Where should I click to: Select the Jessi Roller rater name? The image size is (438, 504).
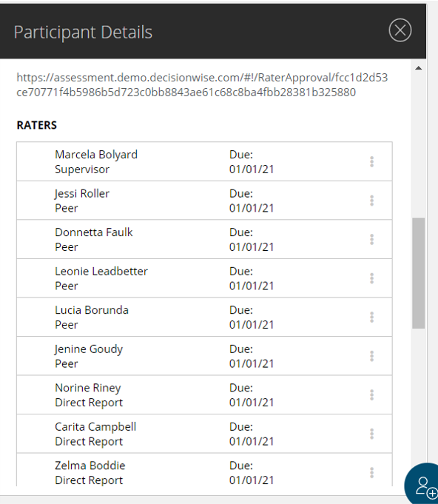[82, 193]
